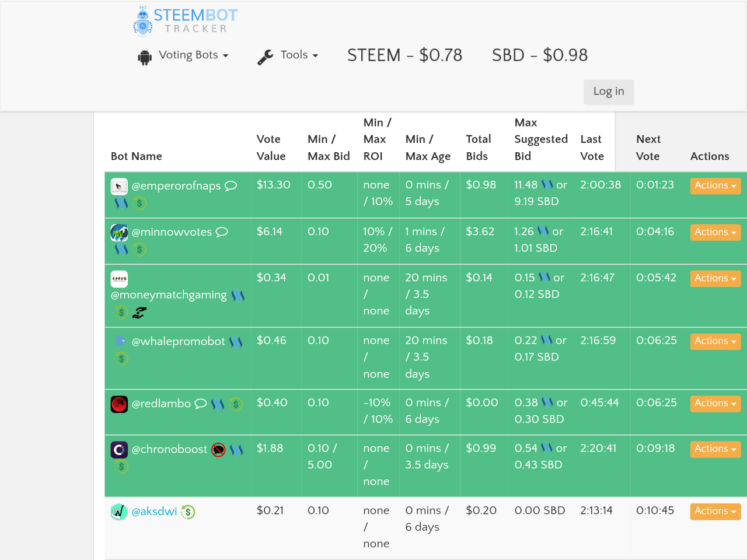Click the comment bubble icon next to @emperorofnaps

tap(231, 186)
